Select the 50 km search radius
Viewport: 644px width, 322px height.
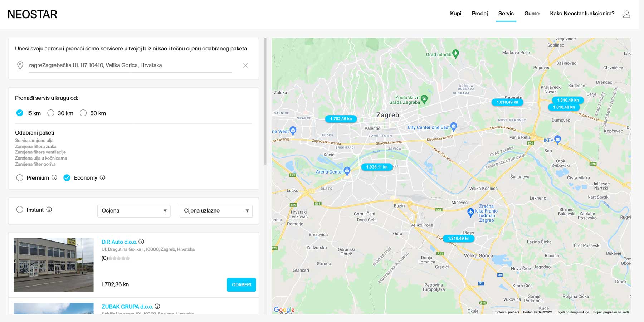(x=83, y=113)
